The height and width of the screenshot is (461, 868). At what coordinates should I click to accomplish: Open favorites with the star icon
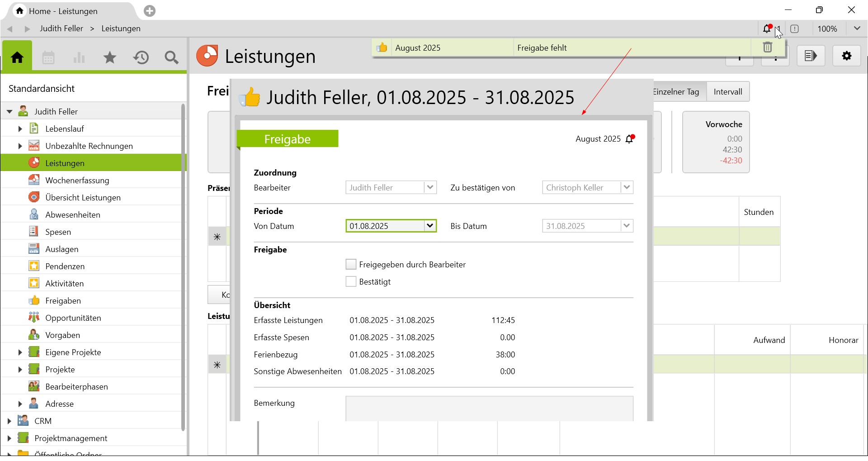(x=110, y=57)
